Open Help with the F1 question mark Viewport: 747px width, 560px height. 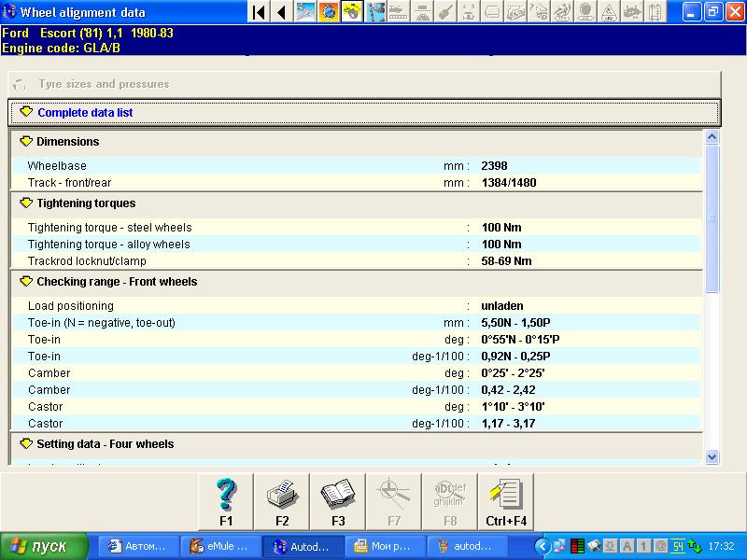click(x=226, y=501)
